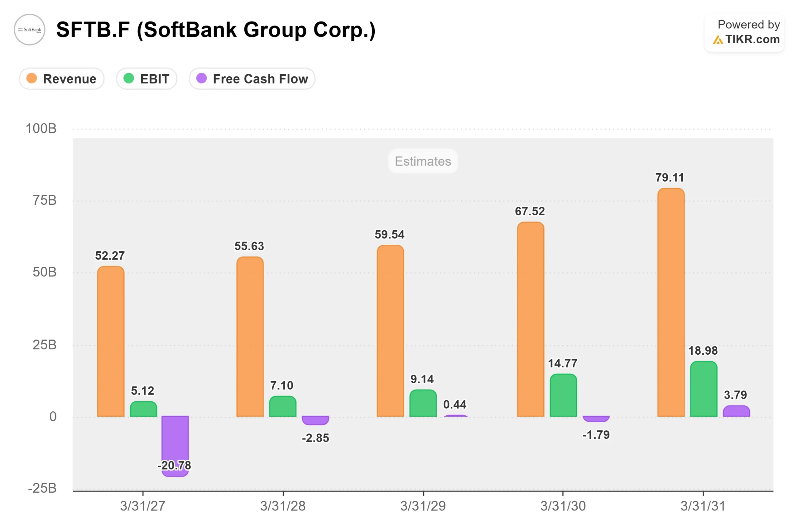Click the 3/31/28 axis label
Viewport: 798px width, 532px height.
pyautogui.click(x=283, y=506)
